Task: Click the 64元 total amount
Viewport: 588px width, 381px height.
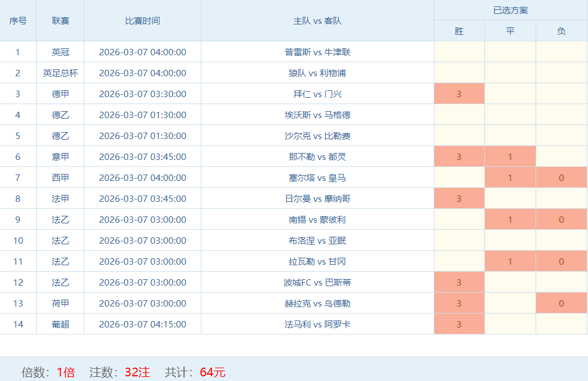Action: click(212, 372)
